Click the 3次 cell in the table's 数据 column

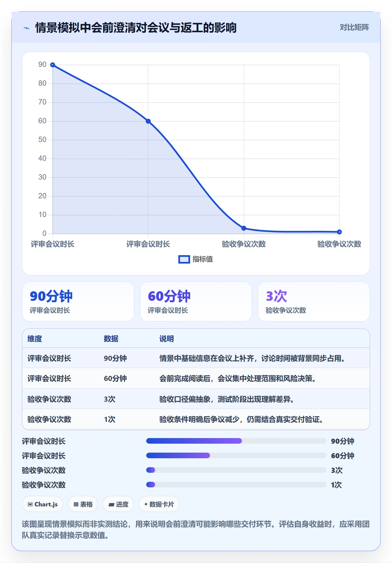(x=110, y=399)
